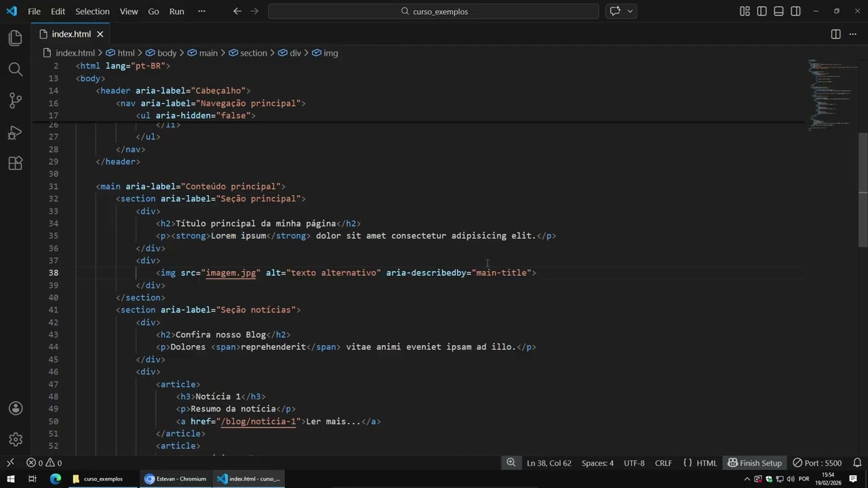Open Source Control view

tap(15, 101)
